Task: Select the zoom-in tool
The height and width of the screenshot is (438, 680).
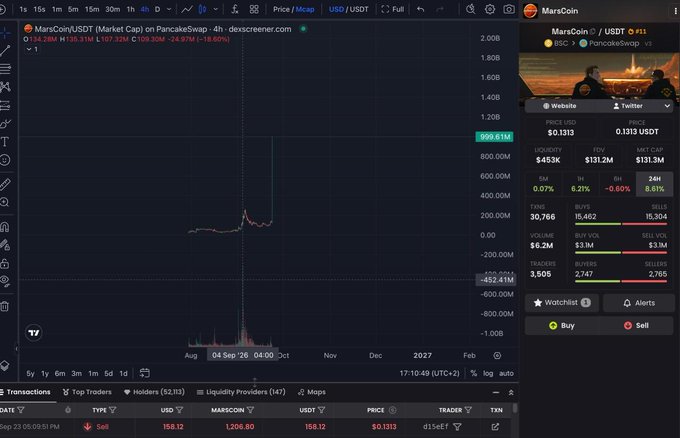Action: point(5,202)
